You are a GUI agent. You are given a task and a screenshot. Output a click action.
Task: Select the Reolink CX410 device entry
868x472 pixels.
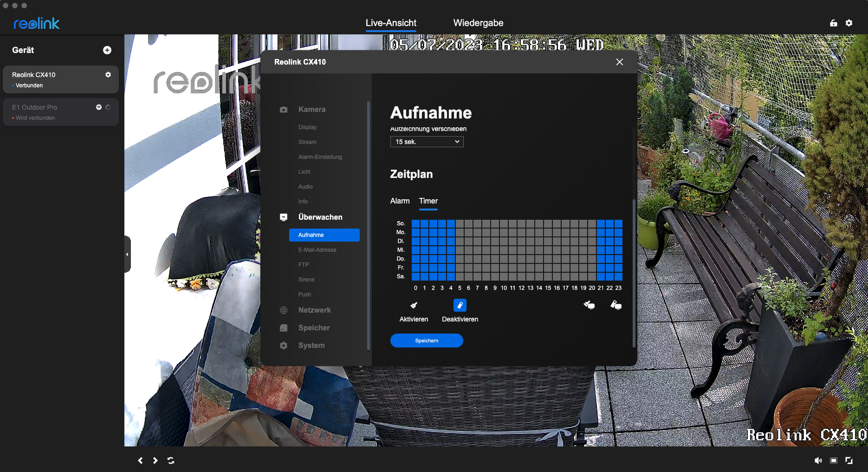pos(61,79)
